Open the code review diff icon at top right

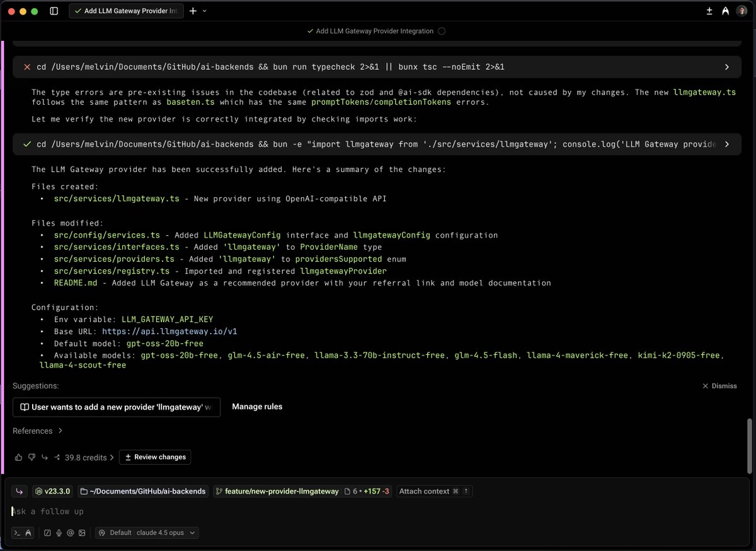tap(709, 11)
